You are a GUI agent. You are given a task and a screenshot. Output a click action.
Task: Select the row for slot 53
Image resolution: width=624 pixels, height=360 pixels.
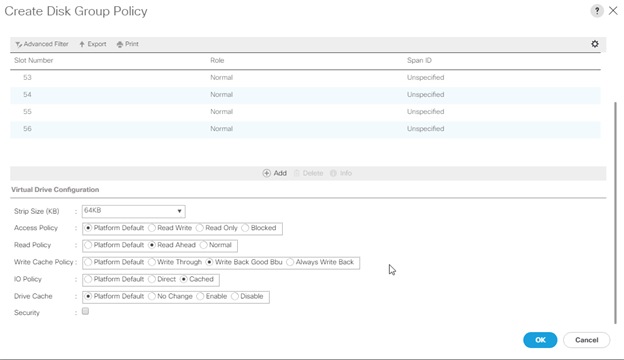click(x=305, y=78)
